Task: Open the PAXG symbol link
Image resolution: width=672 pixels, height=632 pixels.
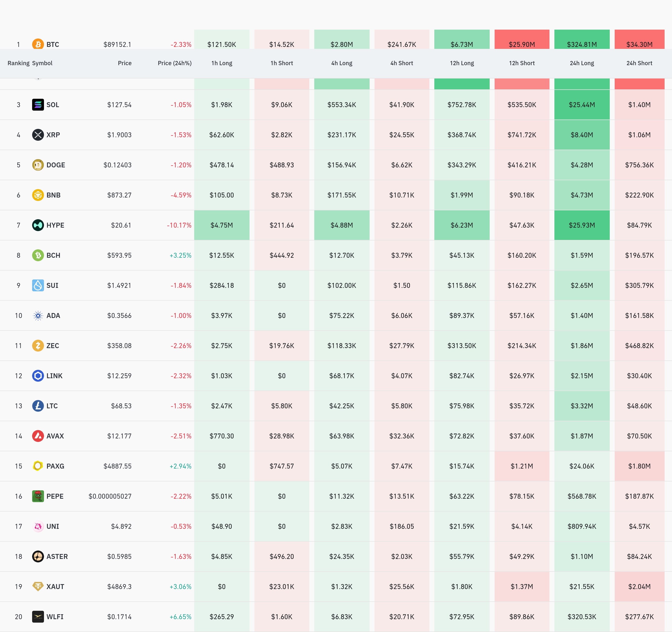Action: point(55,466)
